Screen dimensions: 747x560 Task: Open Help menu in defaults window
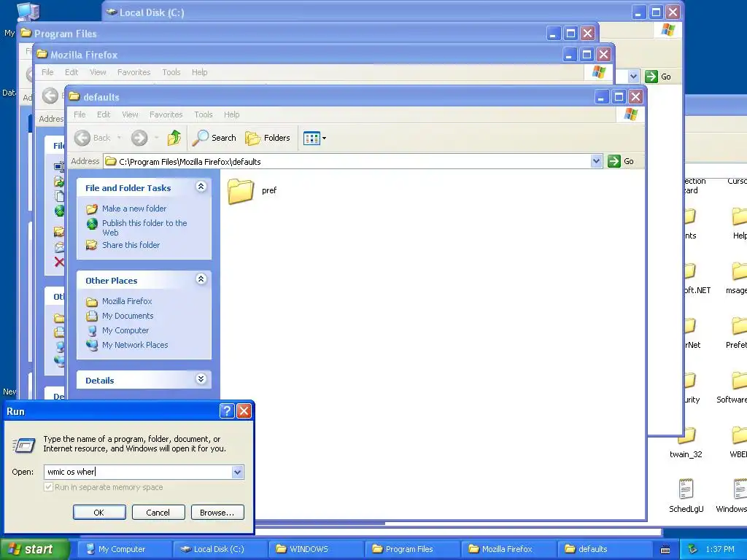(x=231, y=114)
